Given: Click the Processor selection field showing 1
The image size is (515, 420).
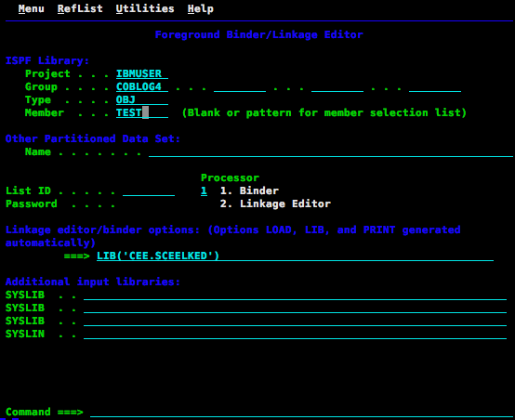Looking at the screenshot, I should tap(204, 190).
